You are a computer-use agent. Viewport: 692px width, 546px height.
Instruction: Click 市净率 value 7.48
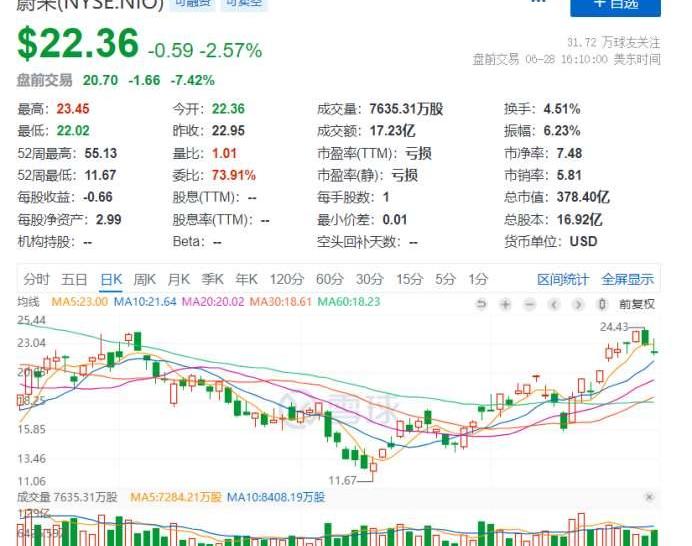[x=569, y=153]
